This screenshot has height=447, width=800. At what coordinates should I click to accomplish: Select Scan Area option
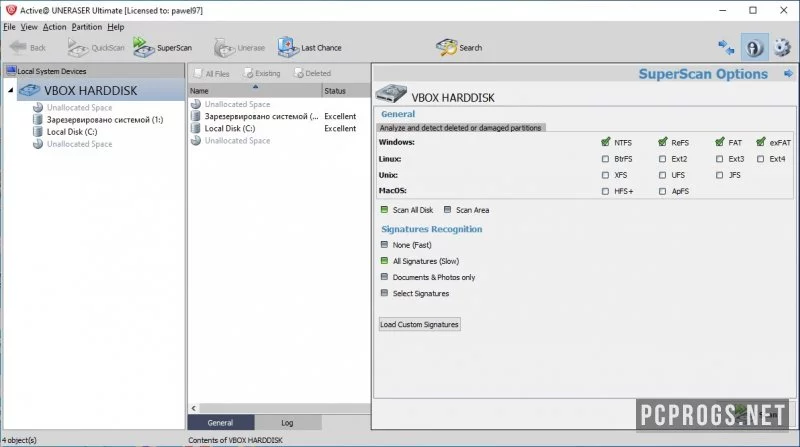[x=447, y=210]
